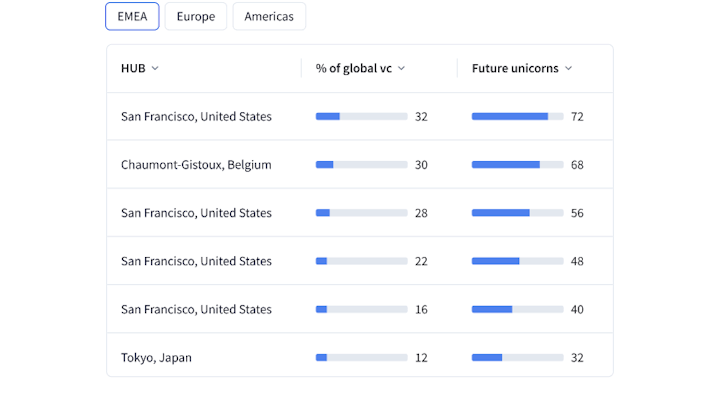Click the HUB column header
This screenshot has height=405, width=720.
click(133, 69)
